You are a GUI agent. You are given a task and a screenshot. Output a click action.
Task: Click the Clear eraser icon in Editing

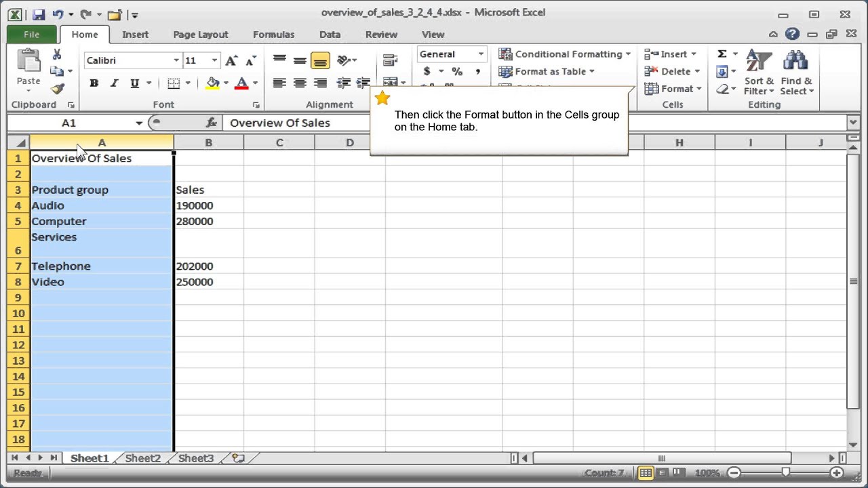(722, 89)
